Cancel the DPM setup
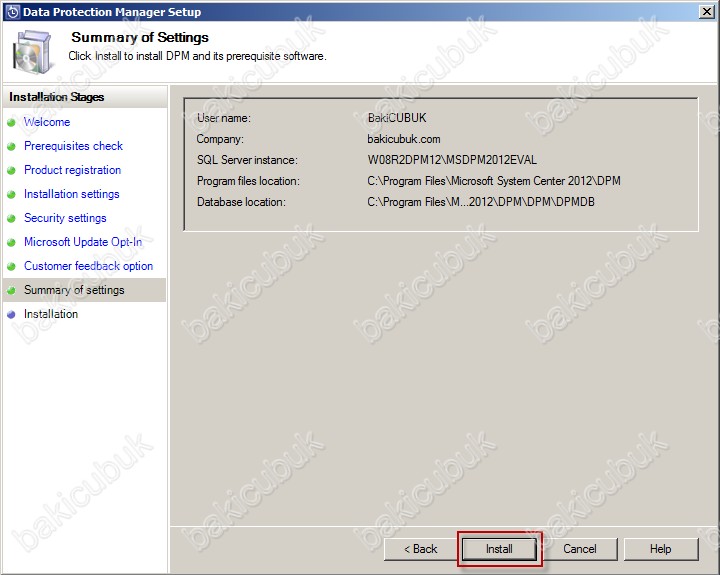Viewport: 720px width, 575px height. 579,549
